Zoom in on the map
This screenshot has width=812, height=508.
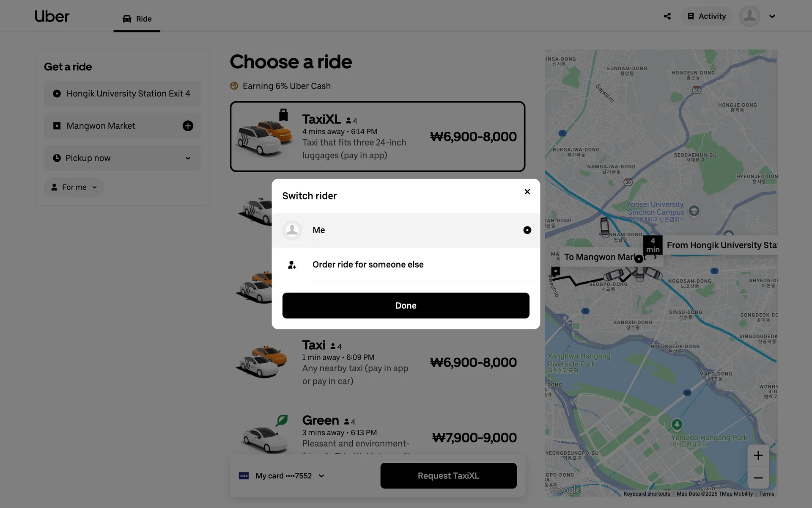click(758, 456)
